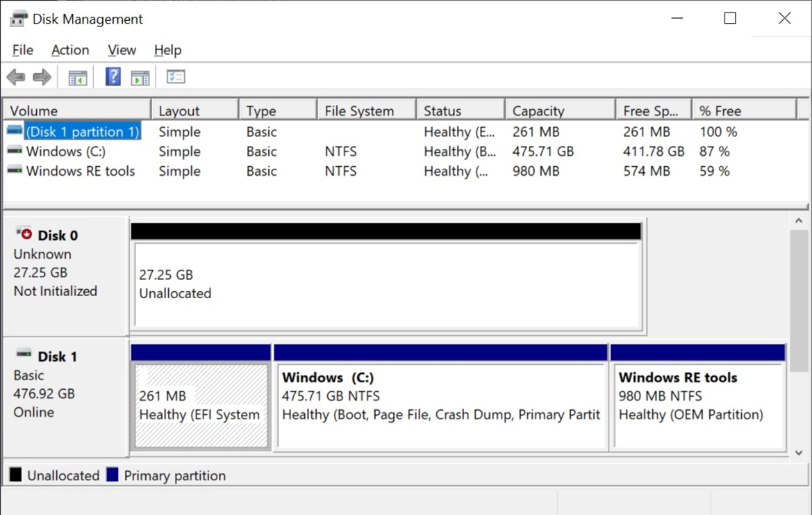Click the Primary partition legend label
Image resolution: width=812 pixels, height=515 pixels.
175,475
